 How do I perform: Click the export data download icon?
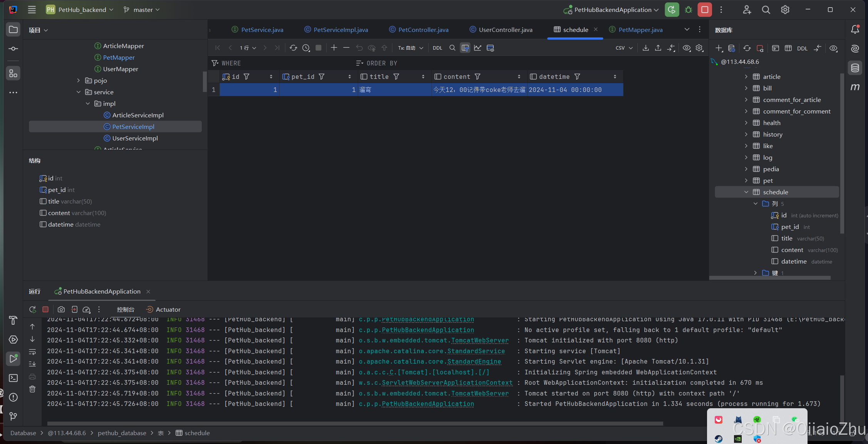pos(646,48)
